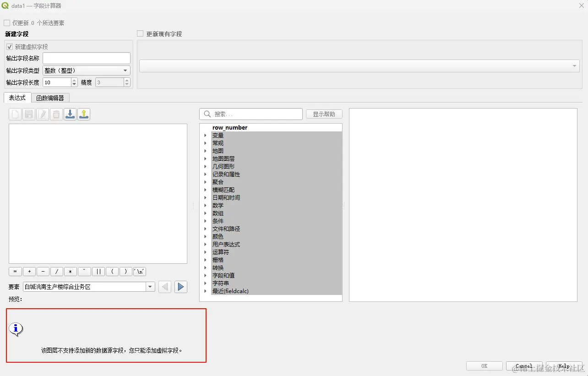The image size is (588, 376).
Task: Insert the '\n' newline operator
Action: pyautogui.click(x=140, y=272)
